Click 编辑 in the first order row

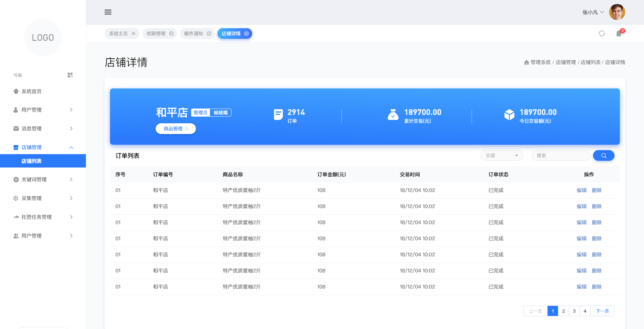coord(582,190)
